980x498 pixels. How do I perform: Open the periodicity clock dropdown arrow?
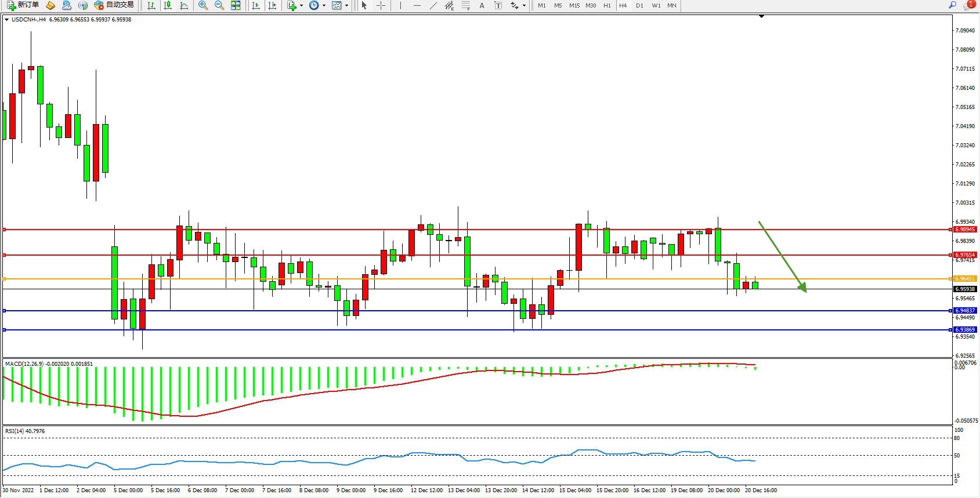(324, 6)
